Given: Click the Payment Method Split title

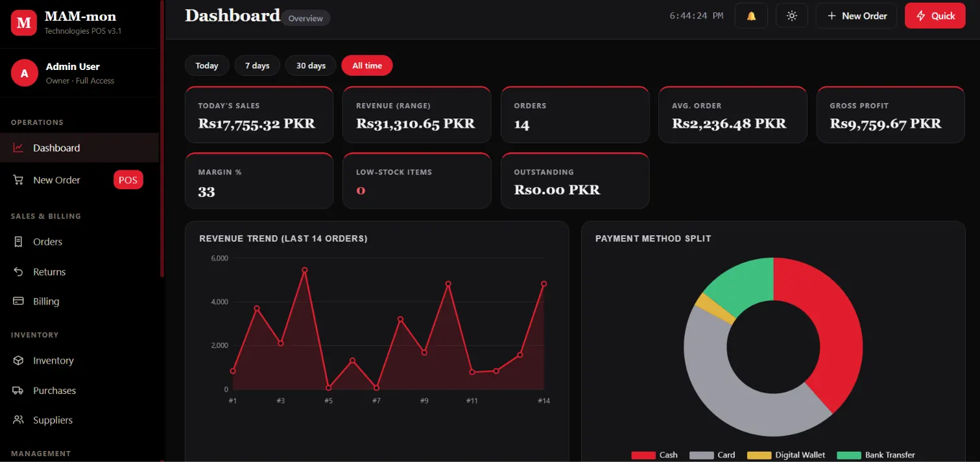Looking at the screenshot, I should coord(653,238).
